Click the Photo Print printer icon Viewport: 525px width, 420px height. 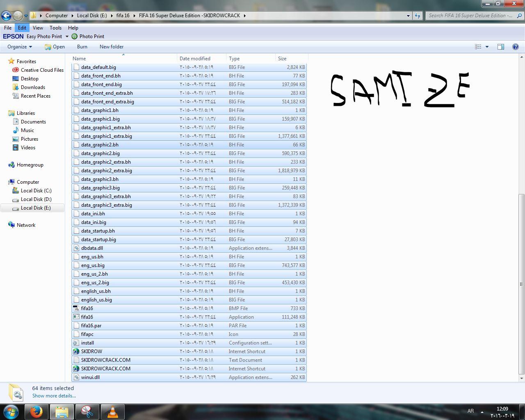click(x=74, y=37)
